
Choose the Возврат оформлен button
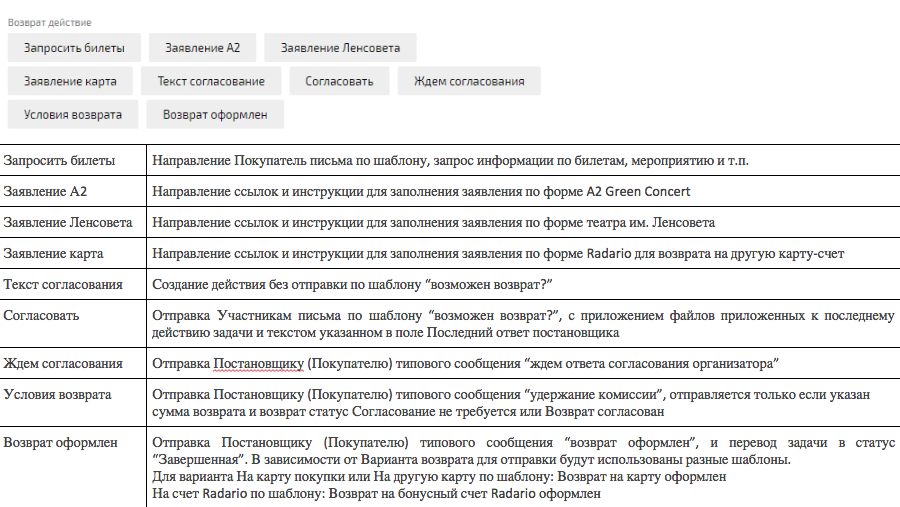point(215,114)
